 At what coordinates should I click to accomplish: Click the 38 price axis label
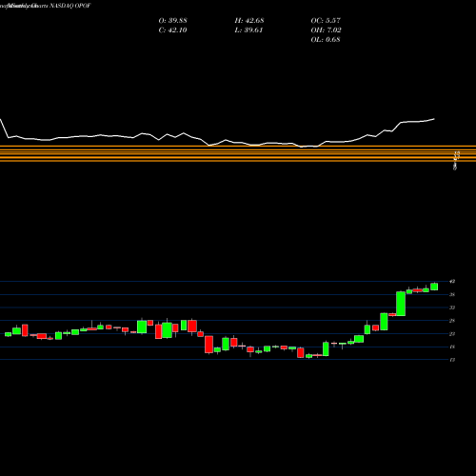point(452,294)
